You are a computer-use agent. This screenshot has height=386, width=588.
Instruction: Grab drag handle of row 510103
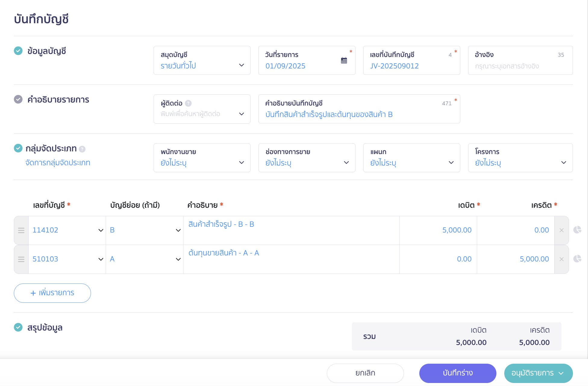[x=21, y=259]
